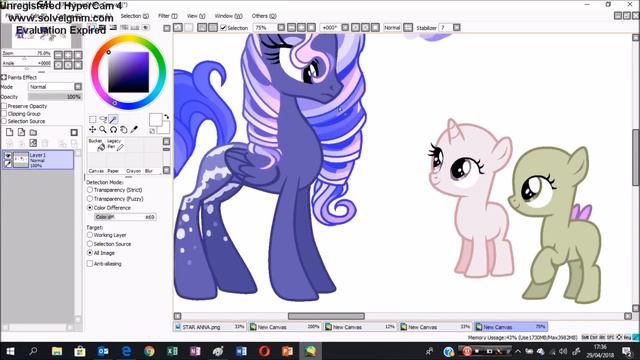This screenshot has height=360, width=640.
Task: Choose the Bucket tool in tool tray
Action: [x=98, y=145]
